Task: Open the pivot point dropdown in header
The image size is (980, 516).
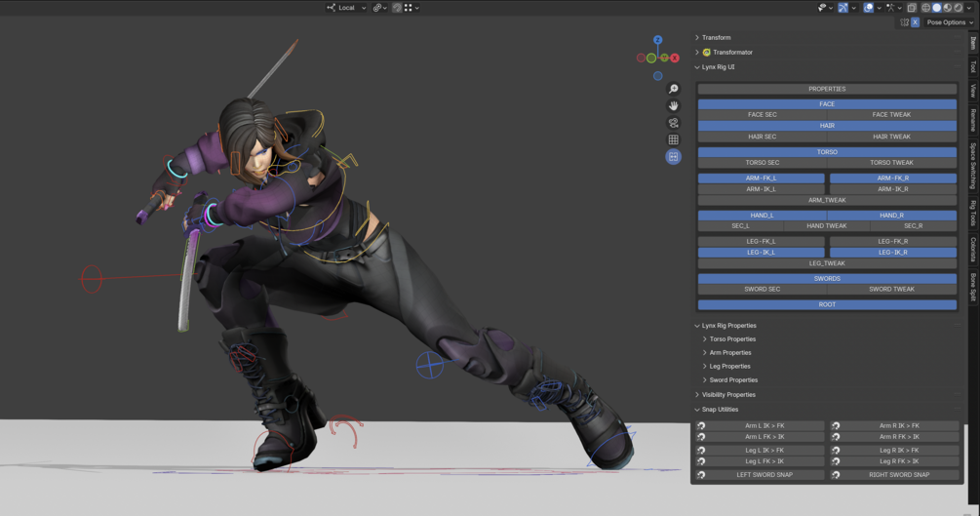Action: click(380, 8)
